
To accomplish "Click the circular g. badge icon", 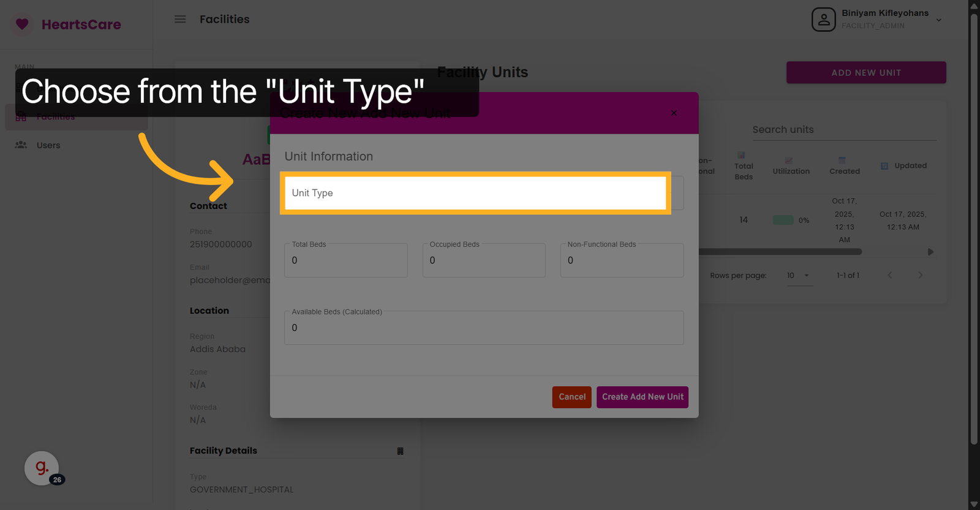I will 42,468.
